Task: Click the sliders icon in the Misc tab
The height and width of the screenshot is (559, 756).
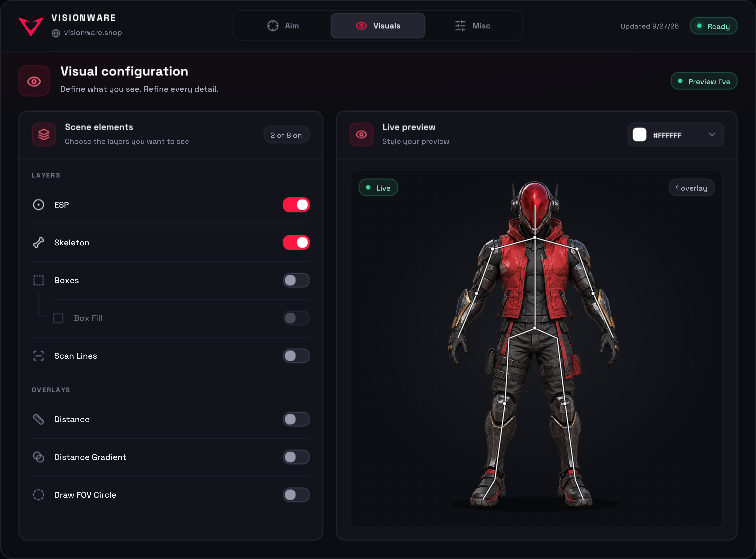Action: coord(460,26)
